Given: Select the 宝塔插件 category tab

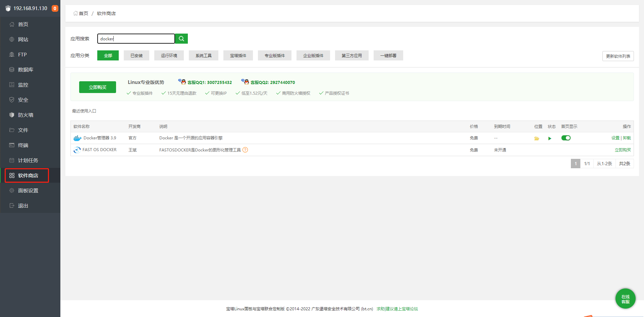Looking at the screenshot, I should point(238,55).
